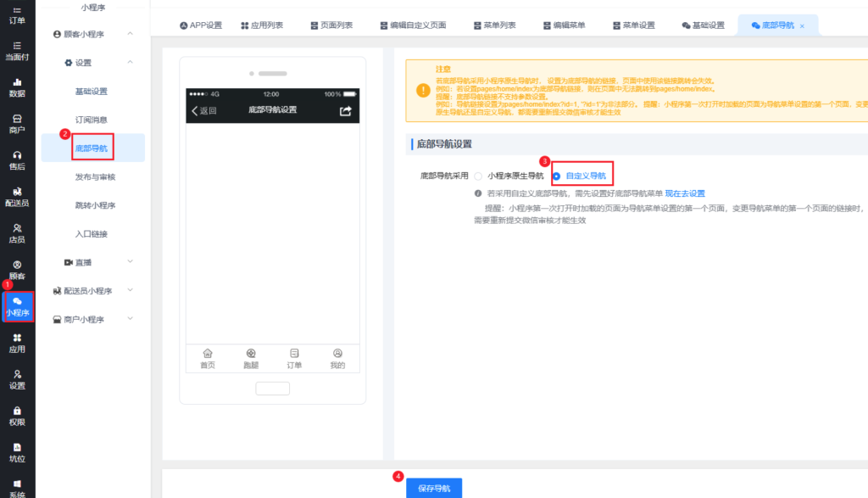
Task: Select 小程序原生导航 radio option
Action: [479, 176]
